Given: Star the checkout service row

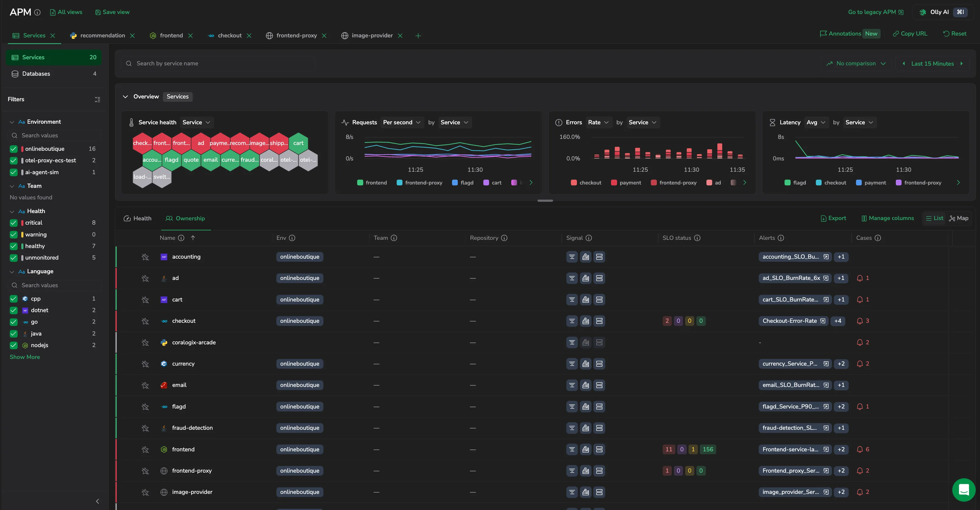Looking at the screenshot, I should 145,321.
